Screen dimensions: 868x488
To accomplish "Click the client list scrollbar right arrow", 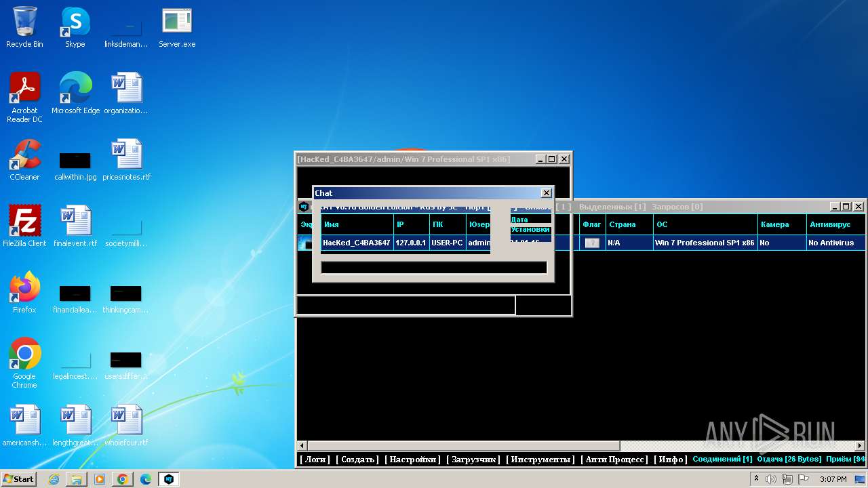I will [860, 446].
